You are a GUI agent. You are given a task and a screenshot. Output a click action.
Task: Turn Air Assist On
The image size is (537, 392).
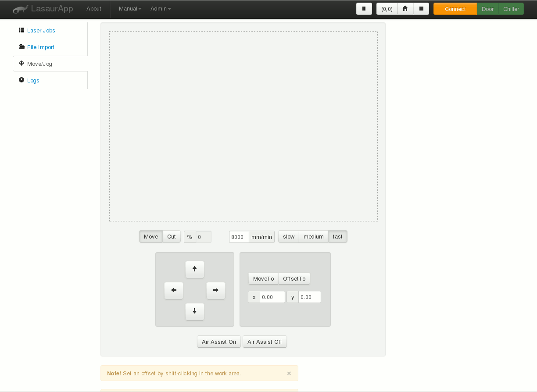tap(219, 342)
